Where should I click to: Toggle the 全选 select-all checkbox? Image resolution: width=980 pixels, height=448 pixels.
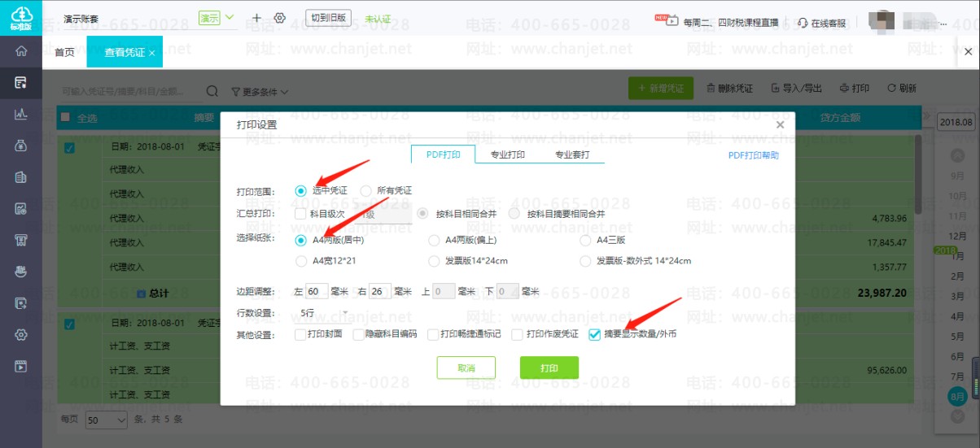pyautogui.click(x=66, y=117)
